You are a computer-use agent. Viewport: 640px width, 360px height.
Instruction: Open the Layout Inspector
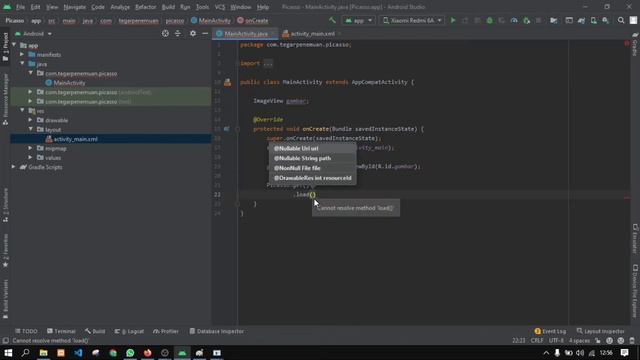[x=600, y=331]
